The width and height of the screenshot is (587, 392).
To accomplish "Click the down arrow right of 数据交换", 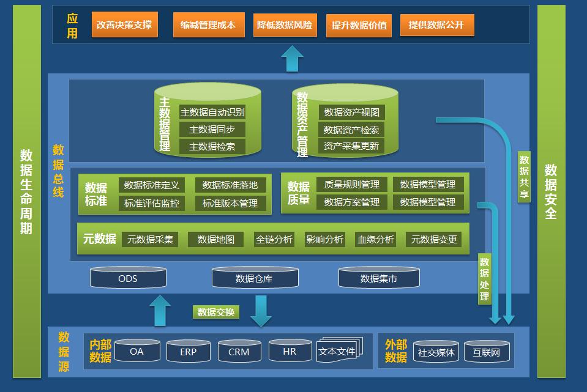I will click(261, 311).
